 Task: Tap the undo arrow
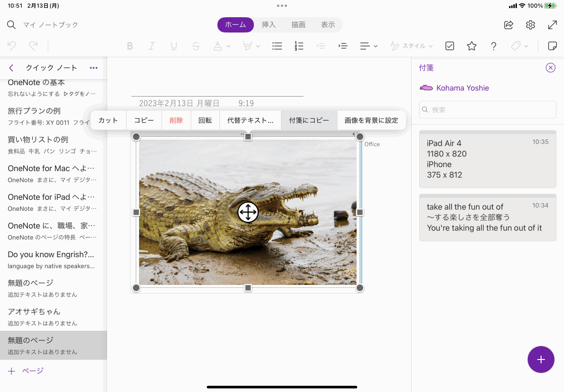click(11, 46)
